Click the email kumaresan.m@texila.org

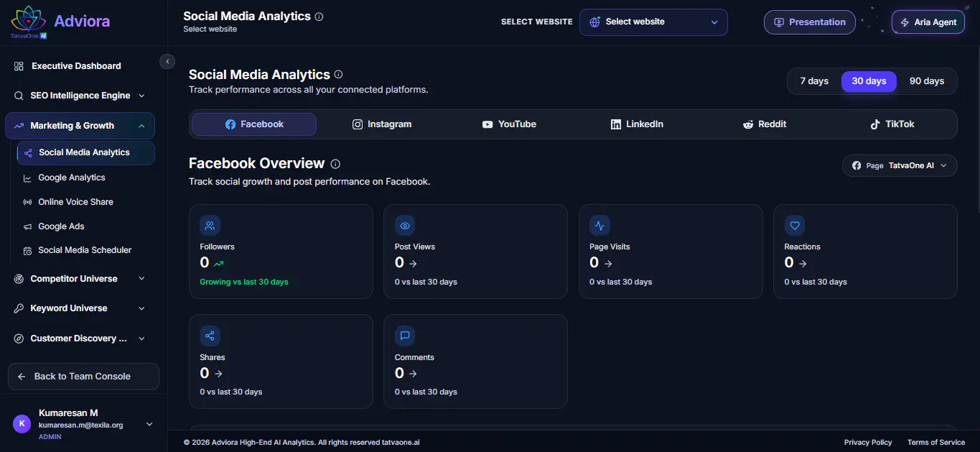[x=80, y=425]
